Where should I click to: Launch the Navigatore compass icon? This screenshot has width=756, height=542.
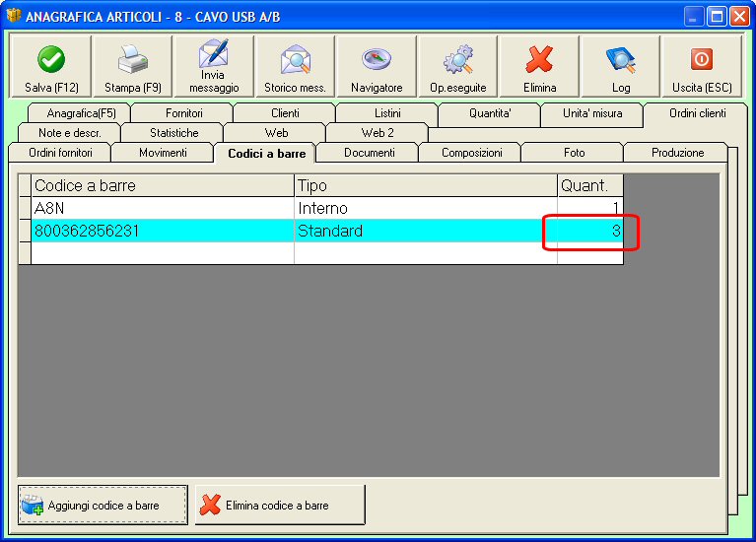377,59
